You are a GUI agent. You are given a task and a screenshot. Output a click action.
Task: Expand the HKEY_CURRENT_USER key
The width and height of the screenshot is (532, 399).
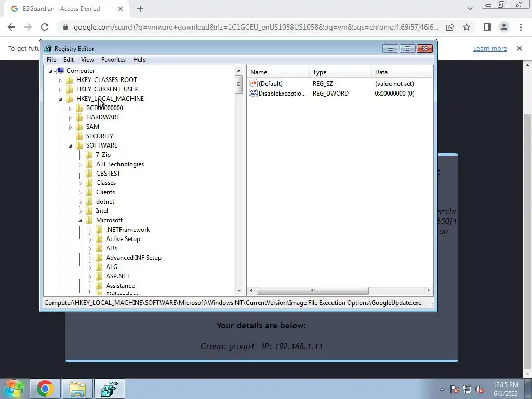point(60,90)
